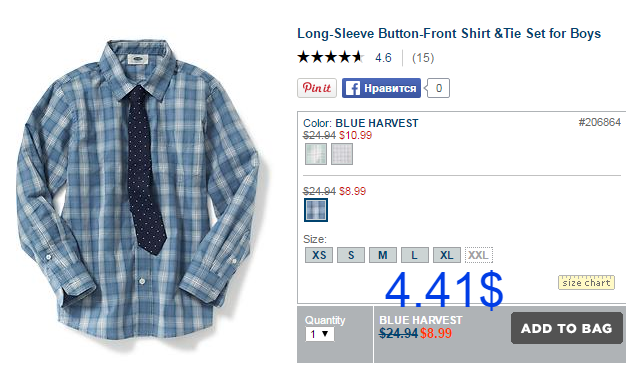The image size is (626, 365).
Task: Click the Pin it button
Action: pos(317,88)
